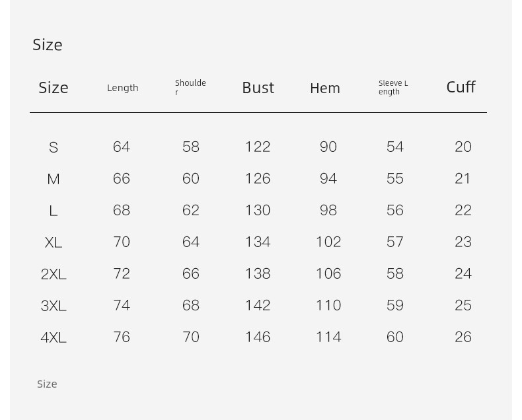The width and height of the screenshot is (522, 420).
Task: Click the Size heading at top
Action: pyautogui.click(x=48, y=45)
